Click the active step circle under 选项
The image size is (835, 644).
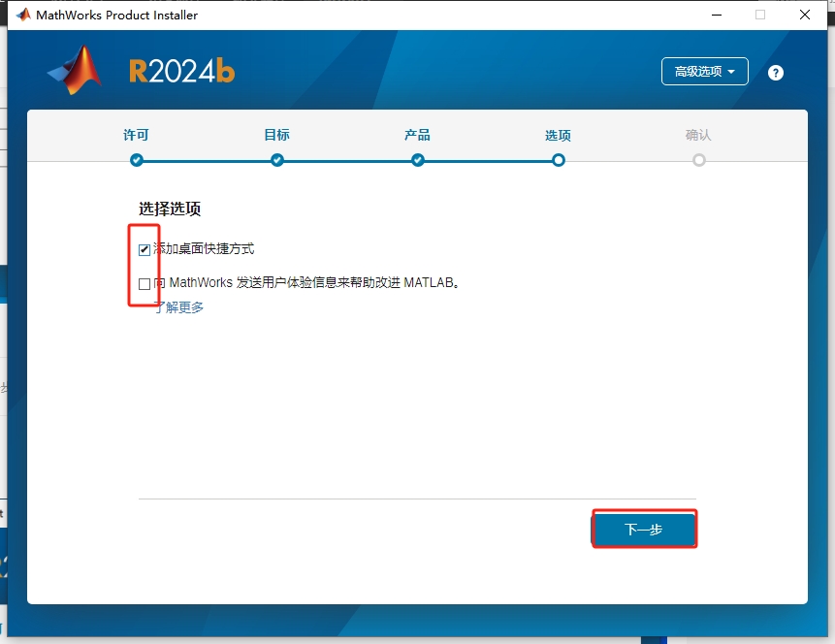click(558, 160)
